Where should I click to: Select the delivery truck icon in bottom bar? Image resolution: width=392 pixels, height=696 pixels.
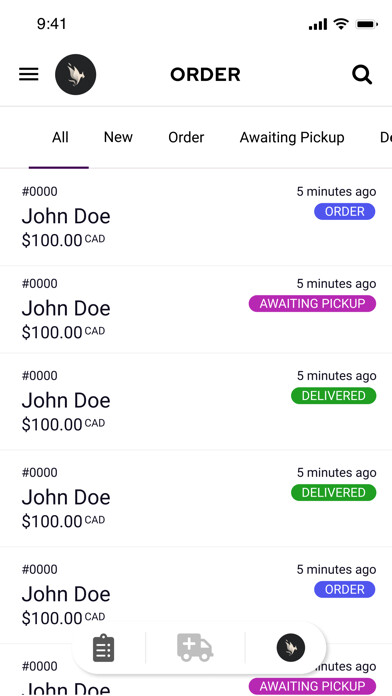(x=195, y=647)
